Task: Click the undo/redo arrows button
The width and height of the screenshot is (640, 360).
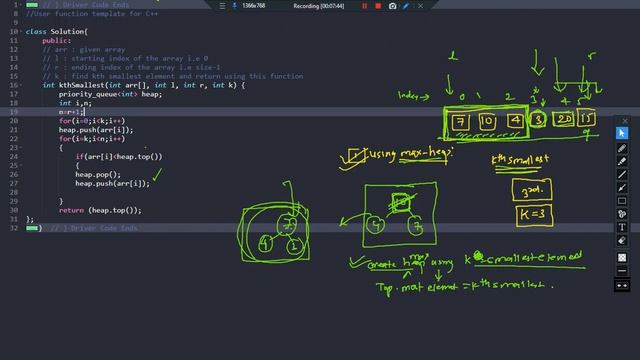Action: [x=622, y=286]
